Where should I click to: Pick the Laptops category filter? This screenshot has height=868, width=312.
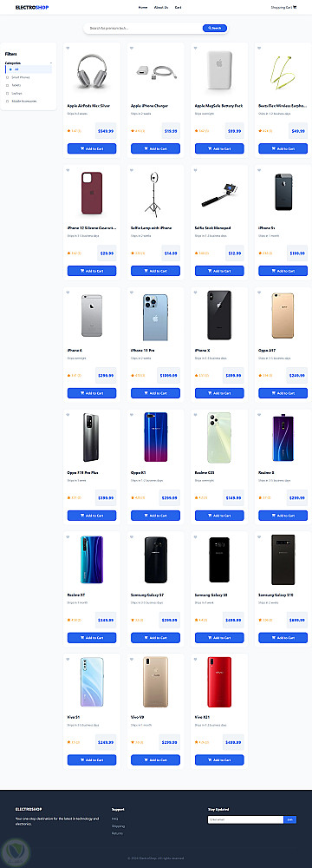(x=16, y=93)
